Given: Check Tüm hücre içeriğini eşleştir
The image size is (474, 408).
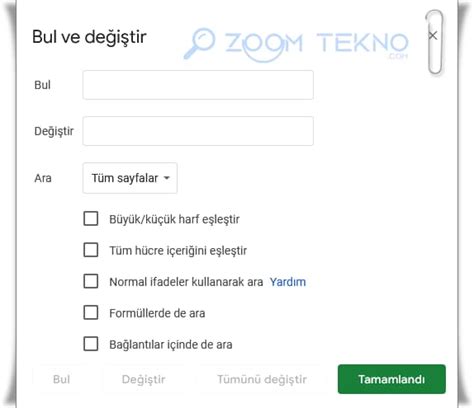Looking at the screenshot, I should tap(91, 250).
